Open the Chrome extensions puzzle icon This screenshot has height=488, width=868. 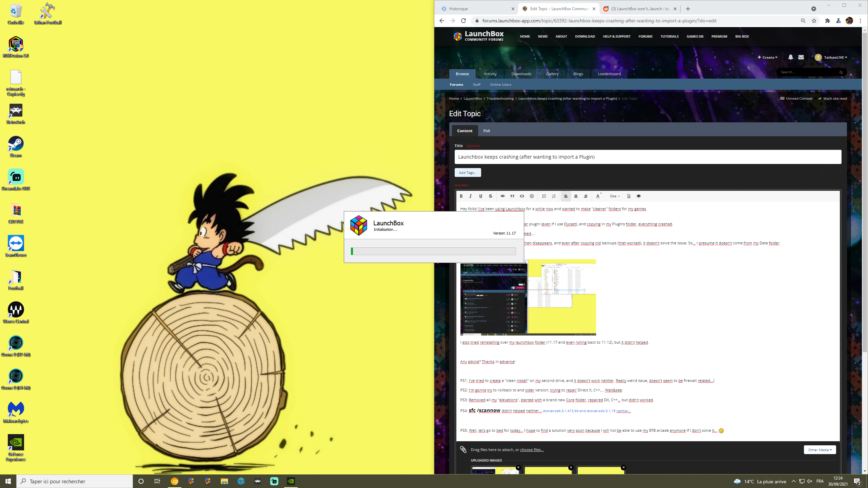[828, 21]
